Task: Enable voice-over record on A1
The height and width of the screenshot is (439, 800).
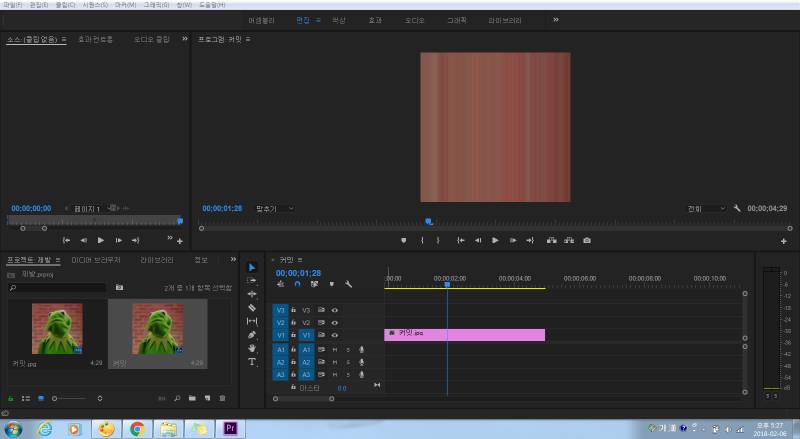Action: 361,350
